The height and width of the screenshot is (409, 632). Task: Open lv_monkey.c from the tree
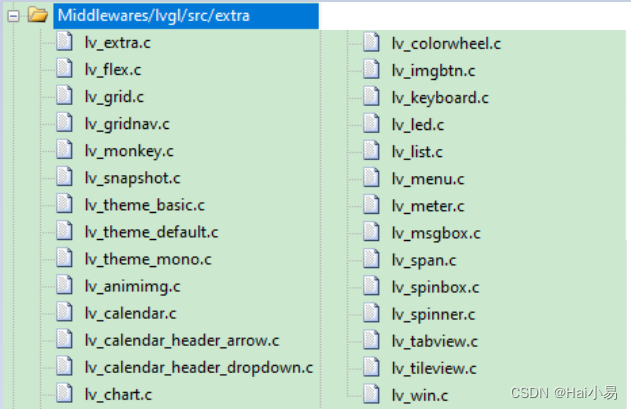click(x=129, y=151)
